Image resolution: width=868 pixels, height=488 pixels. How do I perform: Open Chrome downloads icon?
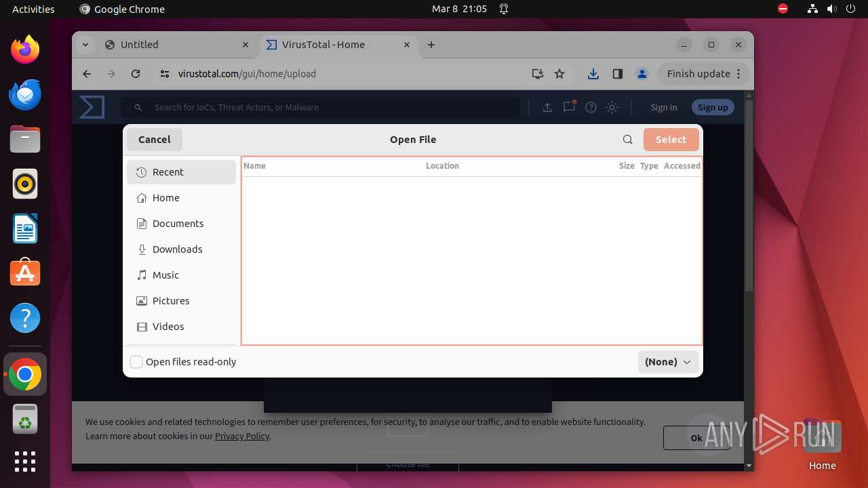click(593, 74)
